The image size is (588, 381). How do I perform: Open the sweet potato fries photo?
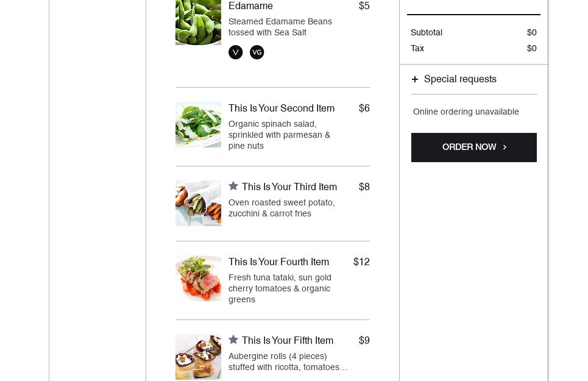click(x=199, y=203)
